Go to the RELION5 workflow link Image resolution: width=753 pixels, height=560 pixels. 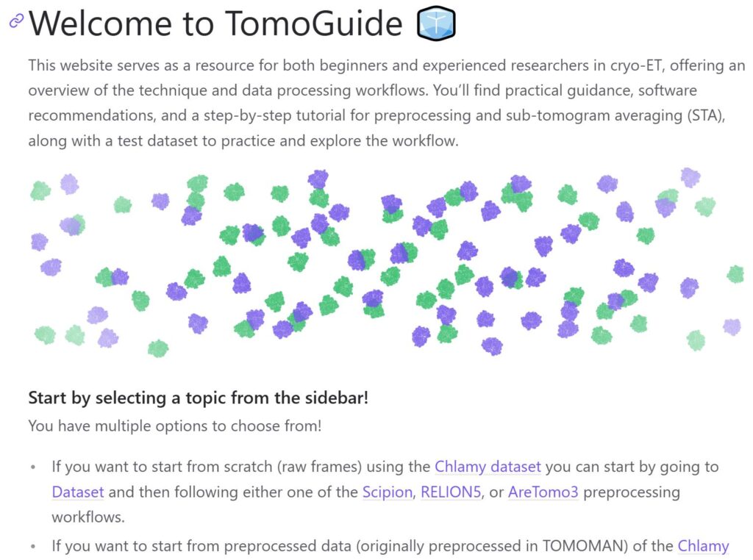pyautogui.click(x=451, y=492)
